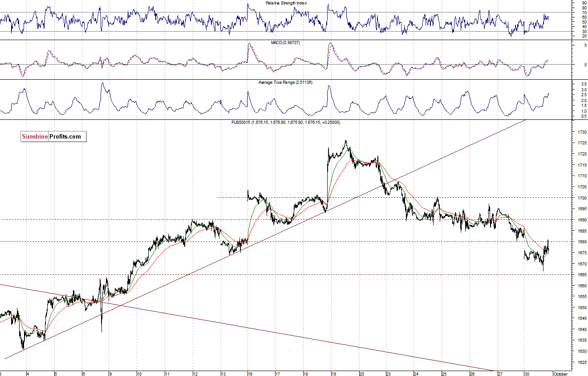The image size is (588, 376).
Task: Click date axis label 18
Action: point(305,374)
